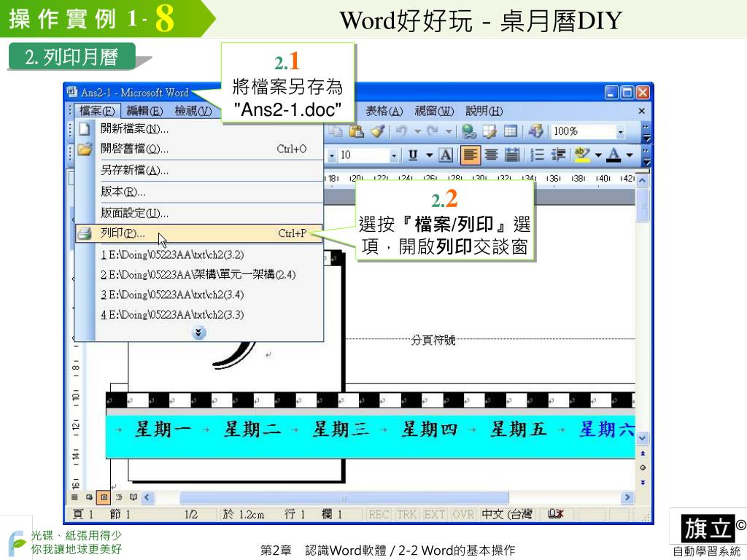Screen dimensions: 747x560
Task: Open the underline style dropdown arrow
Action: (x=429, y=155)
